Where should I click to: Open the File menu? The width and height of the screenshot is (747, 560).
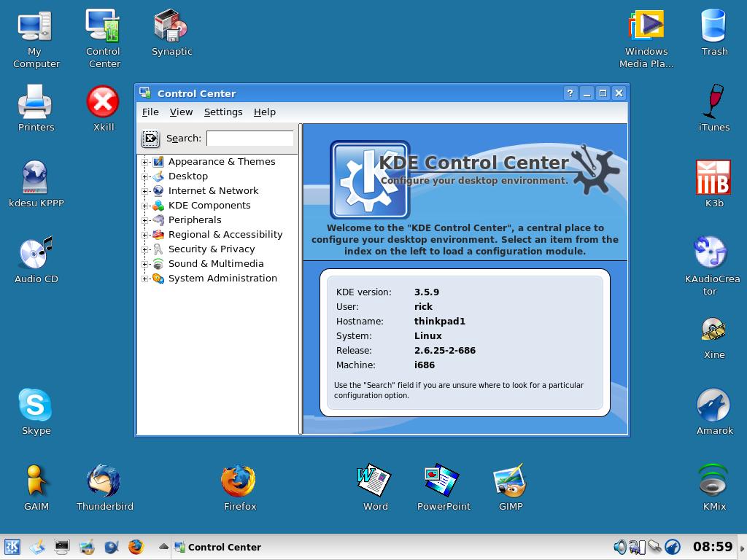(150, 112)
